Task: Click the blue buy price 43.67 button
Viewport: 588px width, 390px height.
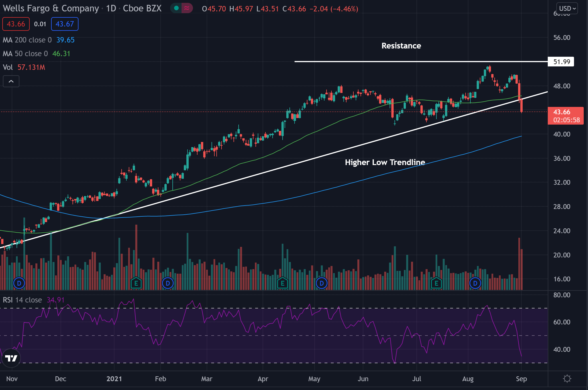Action: (65, 24)
